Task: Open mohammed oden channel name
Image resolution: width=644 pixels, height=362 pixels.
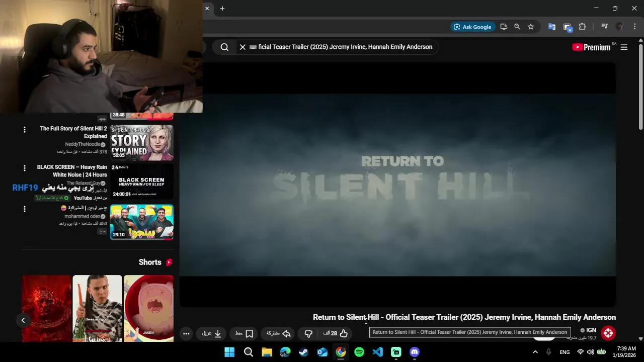Action: click(x=83, y=216)
